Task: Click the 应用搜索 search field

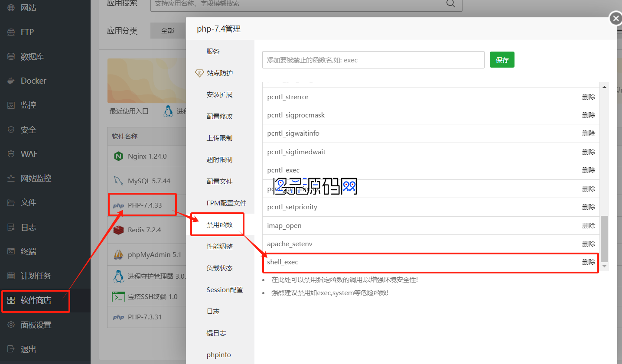Action: pyautogui.click(x=306, y=4)
